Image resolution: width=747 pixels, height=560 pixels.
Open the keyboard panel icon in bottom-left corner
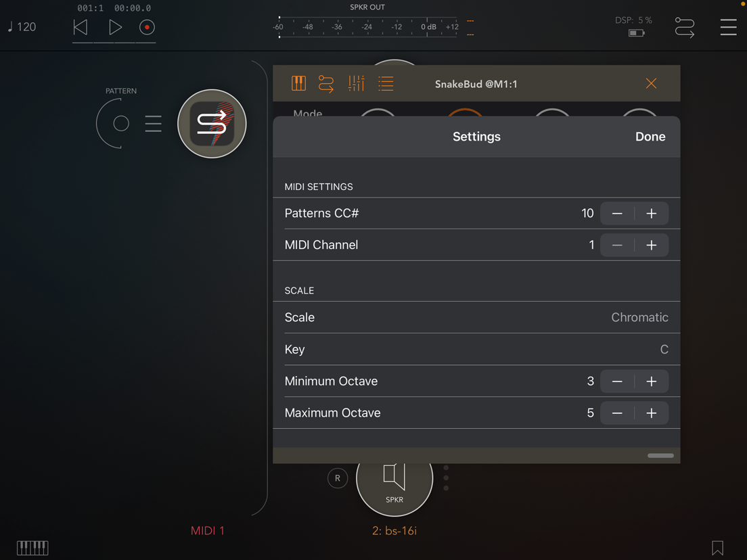pyautogui.click(x=32, y=548)
